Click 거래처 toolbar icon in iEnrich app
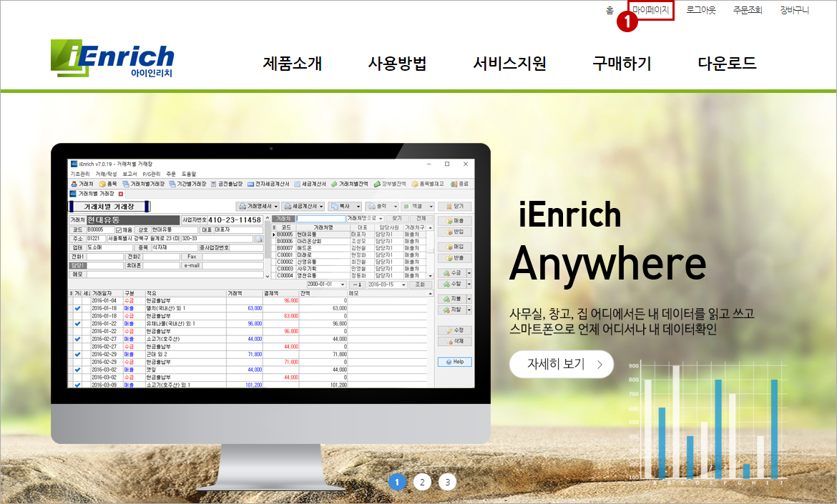The width and height of the screenshot is (837, 504). [x=82, y=184]
